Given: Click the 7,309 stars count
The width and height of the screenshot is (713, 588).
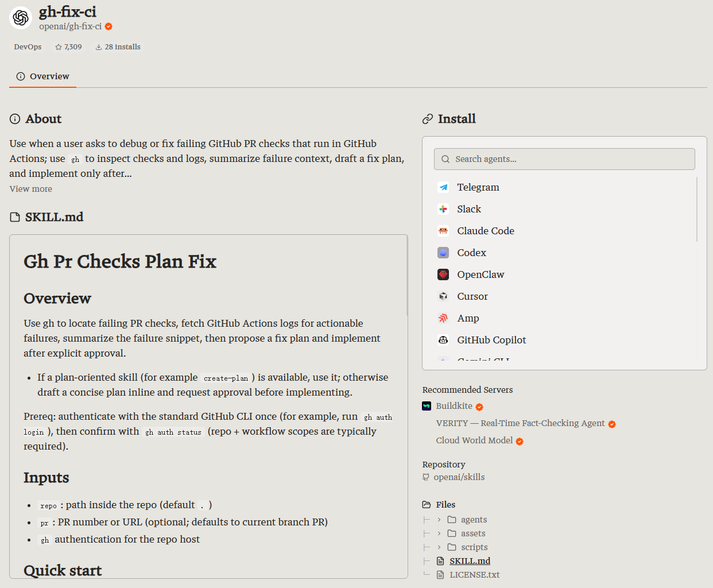Looking at the screenshot, I should click(73, 47).
